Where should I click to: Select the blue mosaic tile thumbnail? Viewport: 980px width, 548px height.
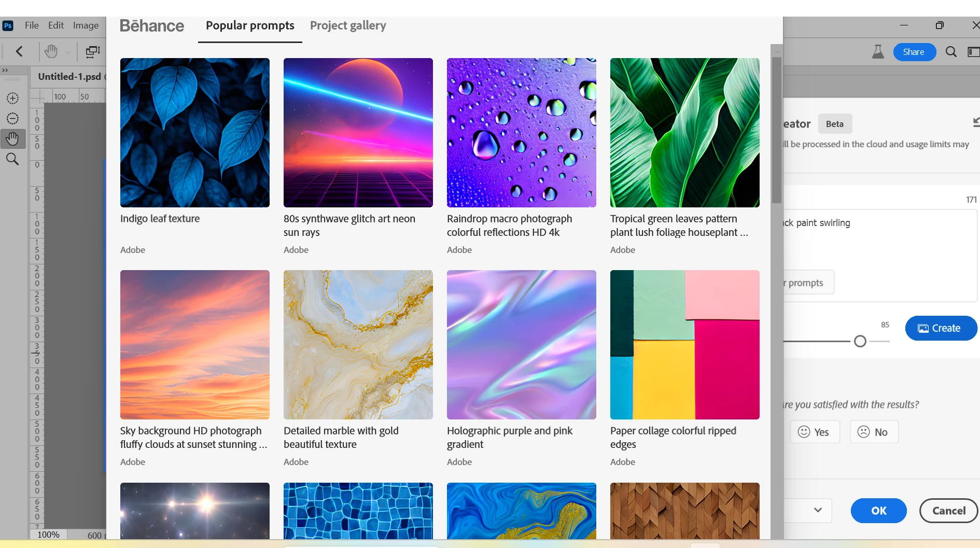point(358,511)
